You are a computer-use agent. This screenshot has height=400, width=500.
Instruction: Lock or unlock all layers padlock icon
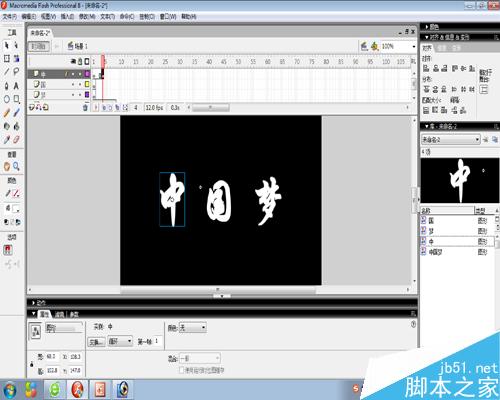[80, 61]
